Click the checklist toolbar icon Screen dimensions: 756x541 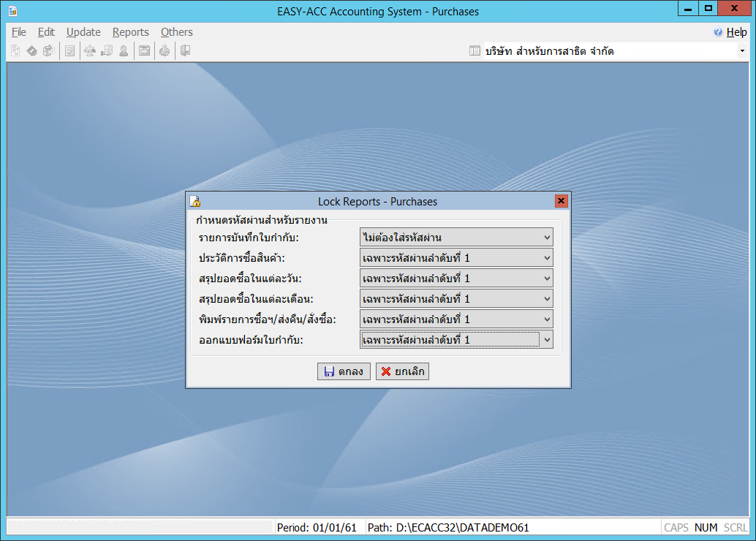pyautogui.click(x=69, y=51)
